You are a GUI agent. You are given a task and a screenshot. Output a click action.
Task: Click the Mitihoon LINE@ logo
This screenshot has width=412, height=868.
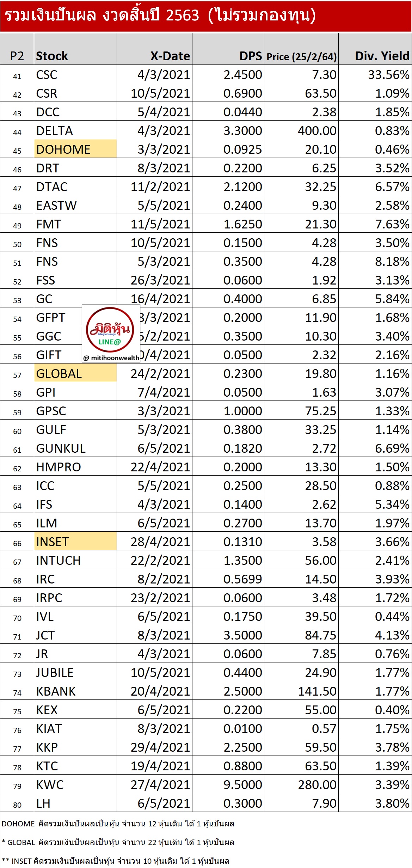coord(110,329)
